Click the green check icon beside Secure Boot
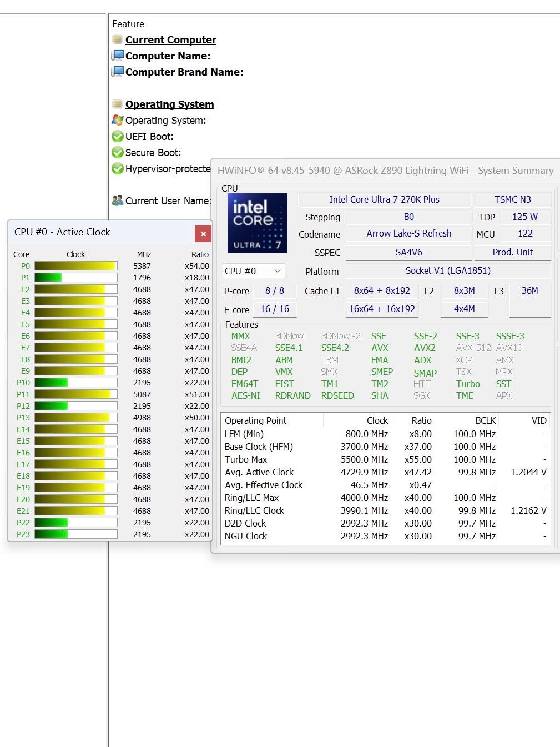The height and width of the screenshot is (747, 560). tap(117, 152)
